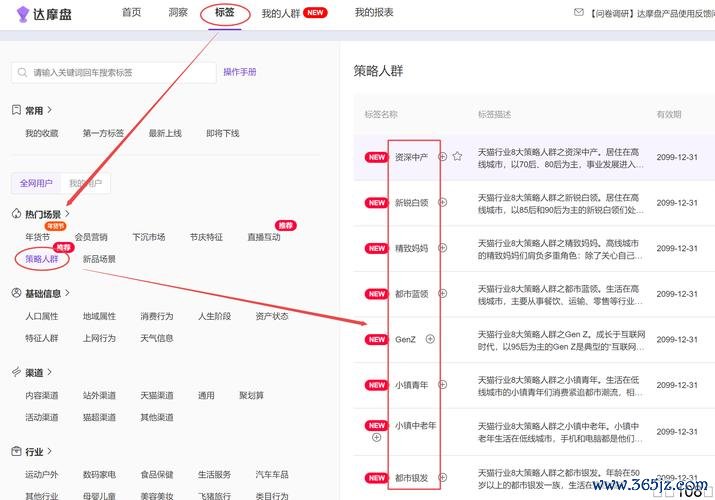Expand the 热门场景 section chevron

(67, 213)
